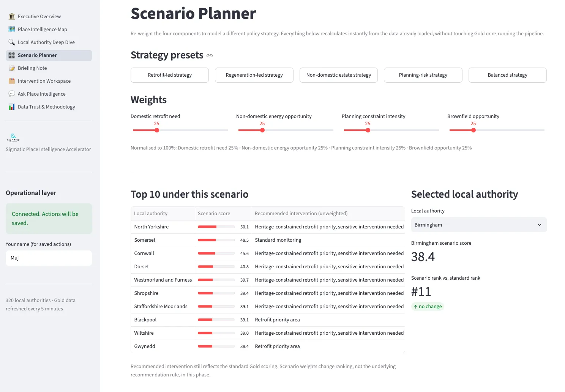Apply the Planning-risk strategy preset
Screen dimensions: 565x392
423,75
